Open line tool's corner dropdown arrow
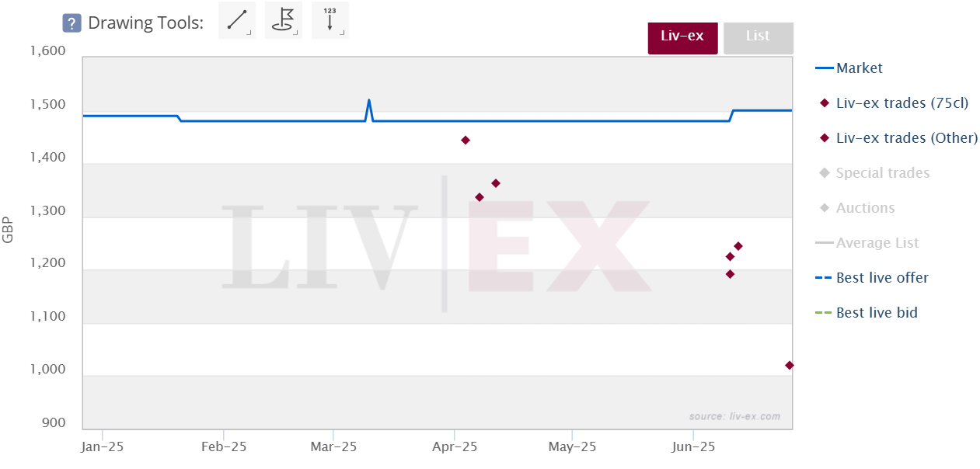980x469 pixels. 248,33
